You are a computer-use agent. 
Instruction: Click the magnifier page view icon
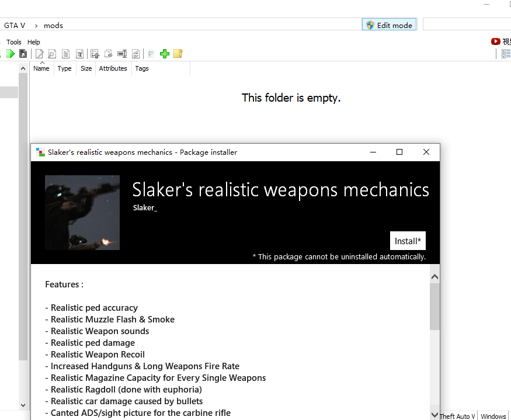52,54
